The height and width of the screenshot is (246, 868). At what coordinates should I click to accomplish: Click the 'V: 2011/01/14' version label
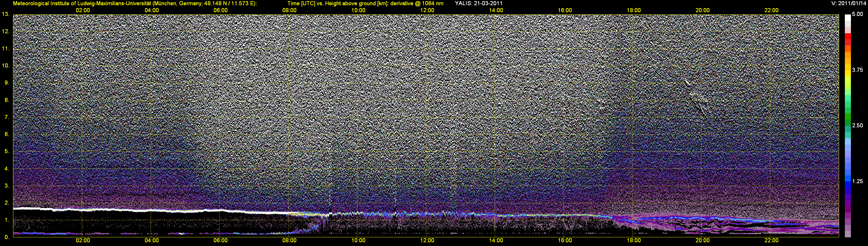pos(849,3)
